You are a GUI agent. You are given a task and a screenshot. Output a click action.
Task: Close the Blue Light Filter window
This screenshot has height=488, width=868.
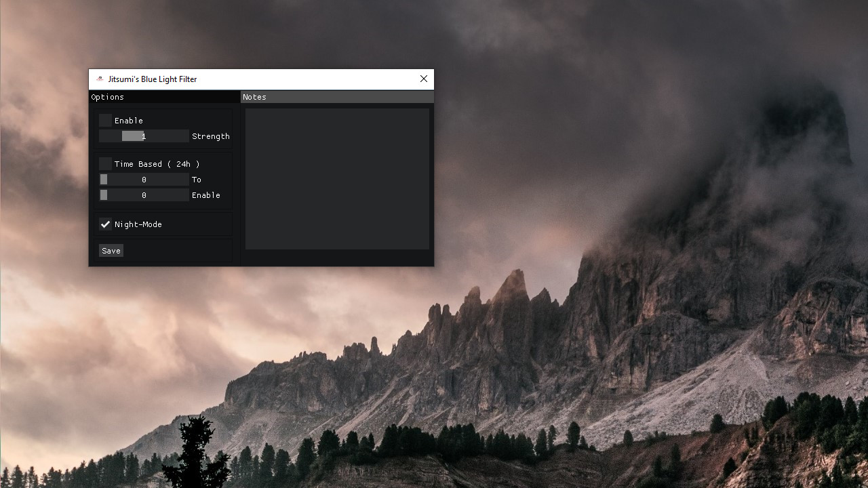[x=424, y=79]
